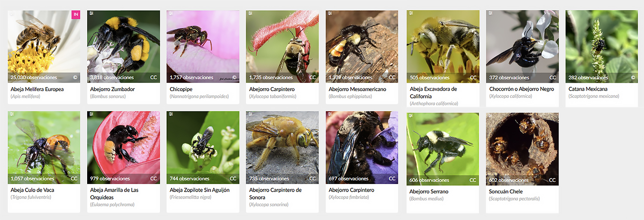644x220 pixels.
Task: Click the pink IN badge on Abeja Melífera Europea
Action: click(76, 15)
